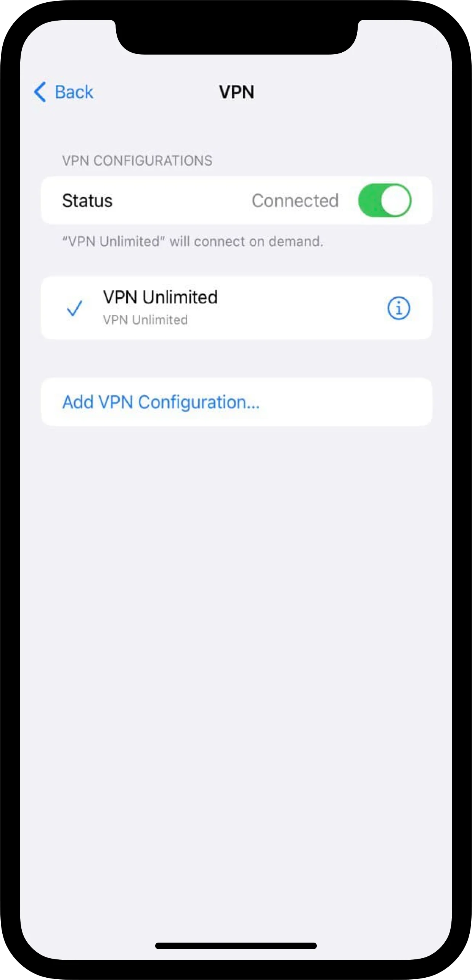Go back using the Back text
Screen dimensions: 472x980
pos(74,92)
